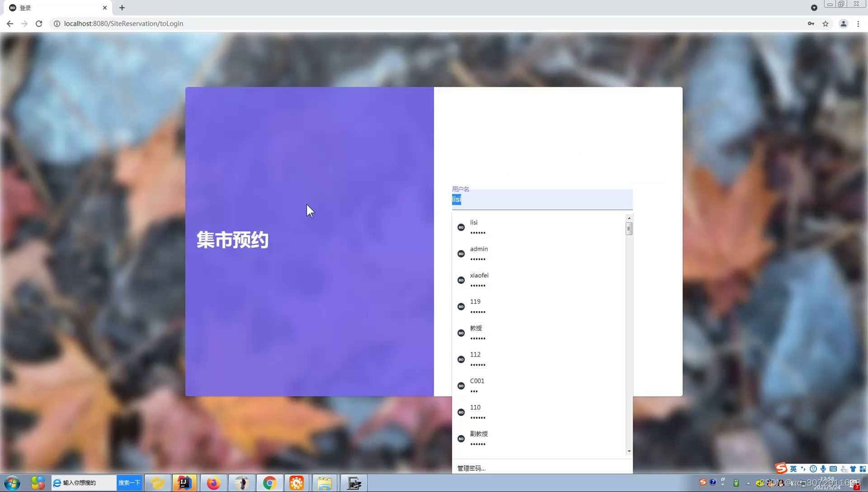The width and height of the screenshot is (868, 492).
Task: Launch Firefox from taskbar
Action: (x=213, y=483)
